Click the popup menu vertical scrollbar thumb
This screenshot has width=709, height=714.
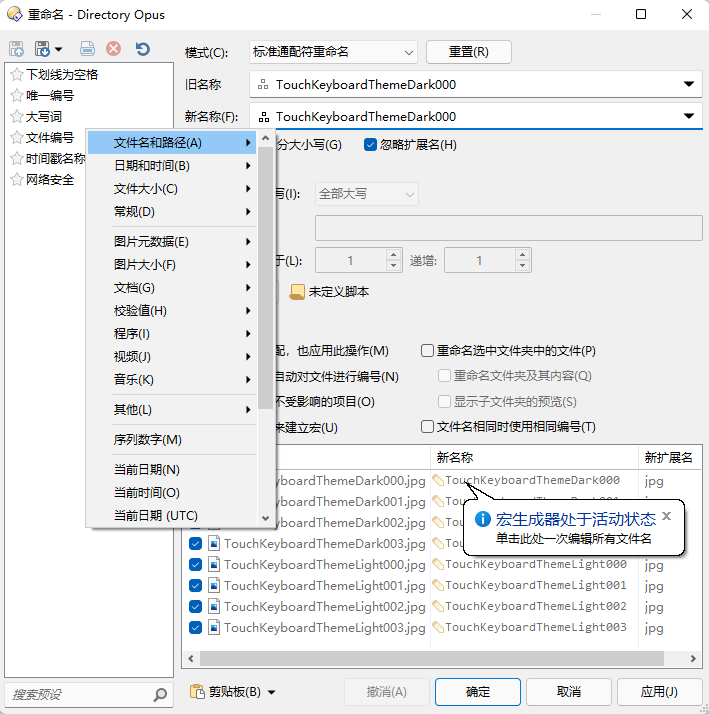click(265, 278)
